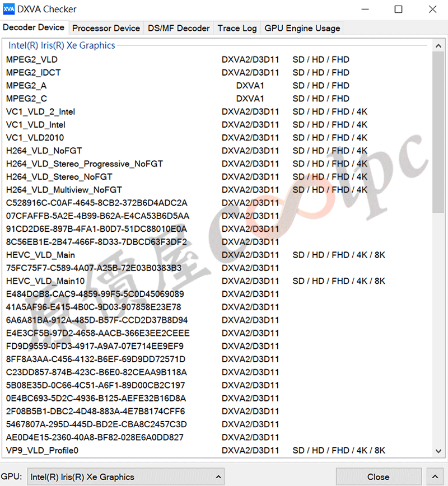The width and height of the screenshot is (448, 486).
Task: Open the GPU selection dropdown
Action: pyautogui.click(x=125, y=476)
